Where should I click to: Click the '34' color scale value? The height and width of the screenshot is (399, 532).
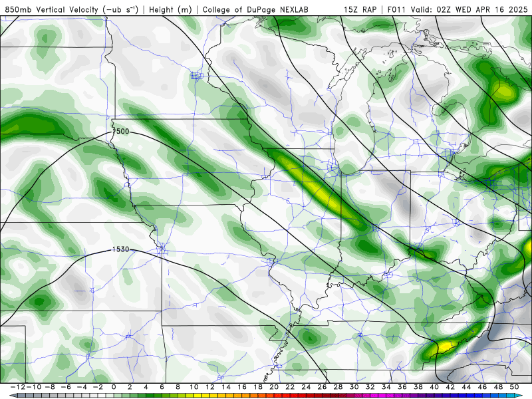(386, 387)
